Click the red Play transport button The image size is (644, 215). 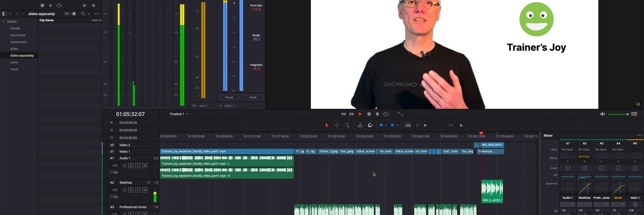(360, 114)
